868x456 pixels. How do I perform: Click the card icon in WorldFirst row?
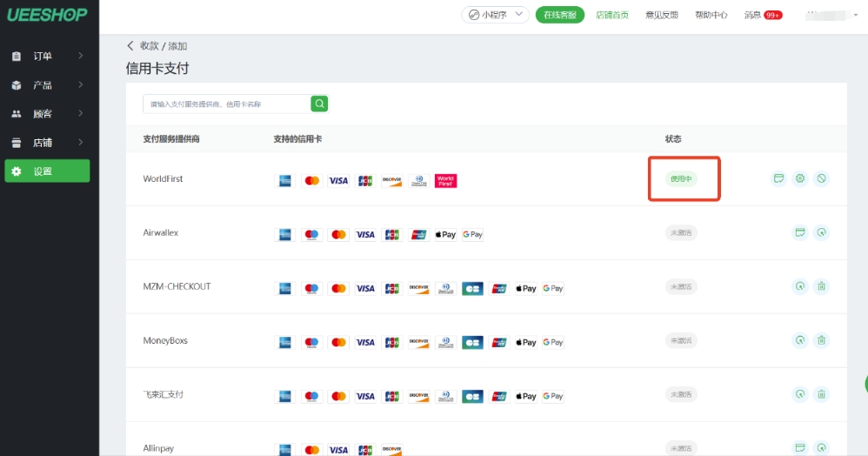click(x=778, y=179)
